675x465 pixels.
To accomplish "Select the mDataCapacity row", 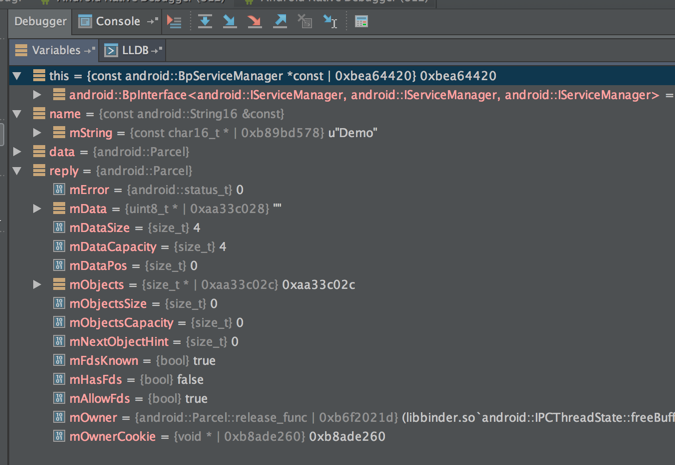I will (x=342, y=247).
